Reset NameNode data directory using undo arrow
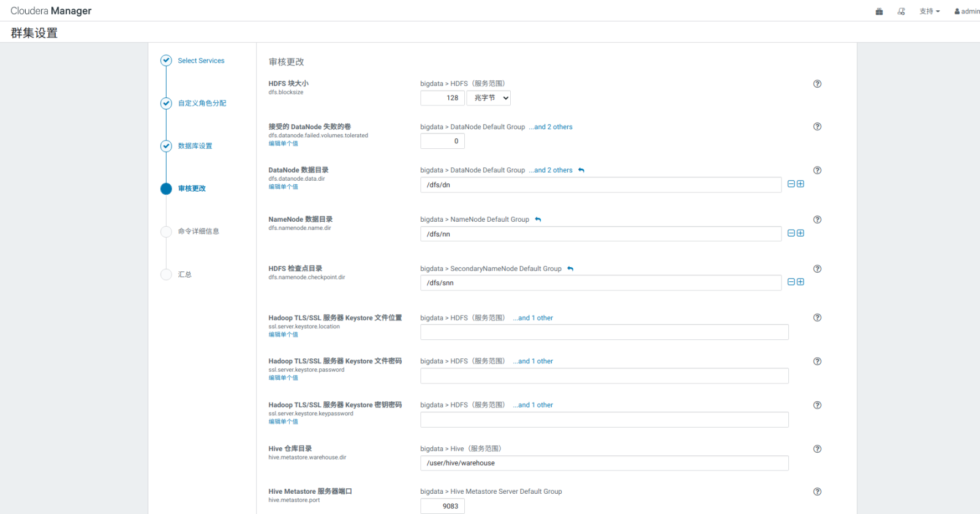The height and width of the screenshot is (514, 980). [538, 219]
